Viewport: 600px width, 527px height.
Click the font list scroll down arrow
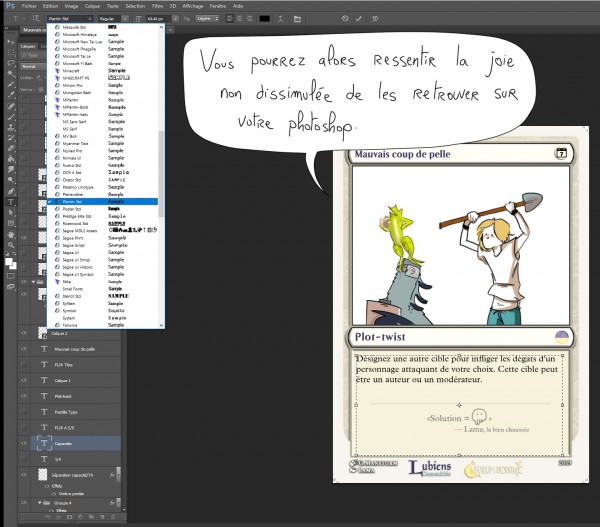point(161,325)
